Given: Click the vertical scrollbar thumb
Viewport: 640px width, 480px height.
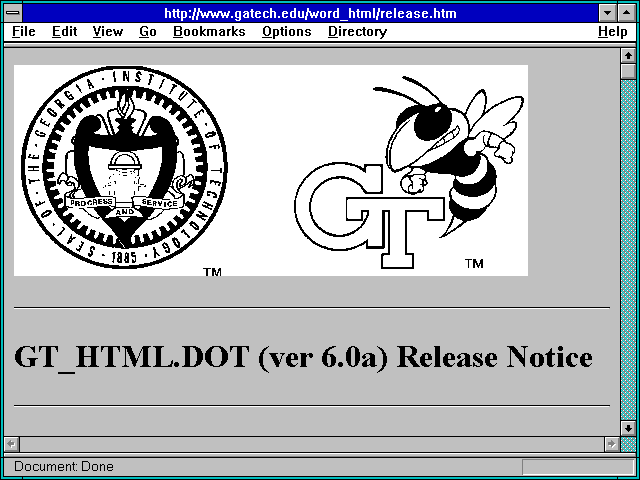Looking at the screenshot, I should point(628,71).
